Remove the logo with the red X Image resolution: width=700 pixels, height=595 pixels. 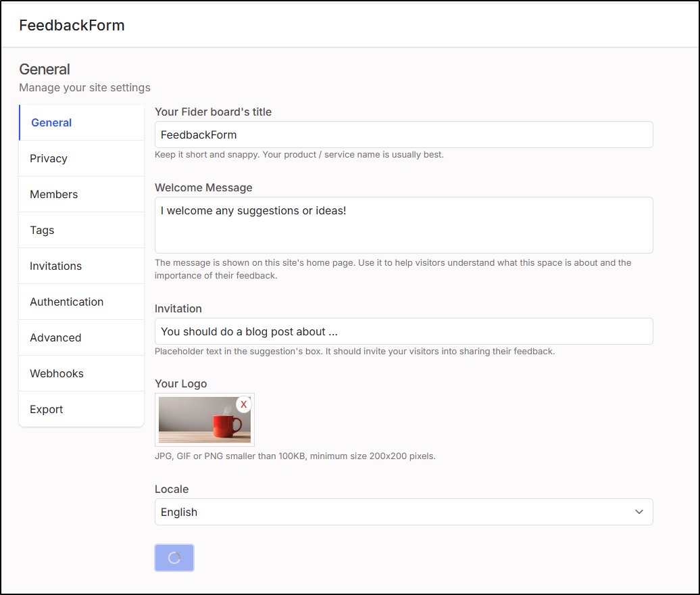coord(244,404)
